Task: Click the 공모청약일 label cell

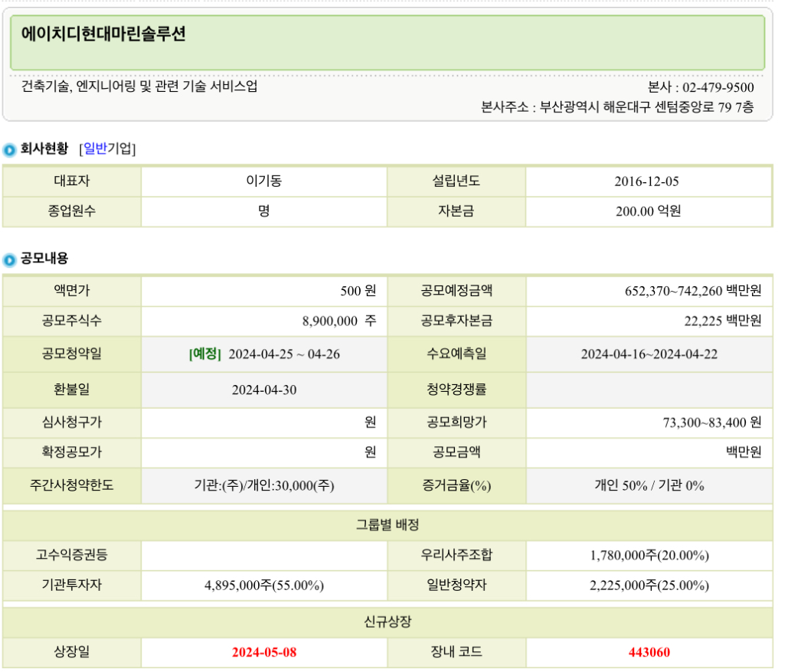Action: point(72,354)
